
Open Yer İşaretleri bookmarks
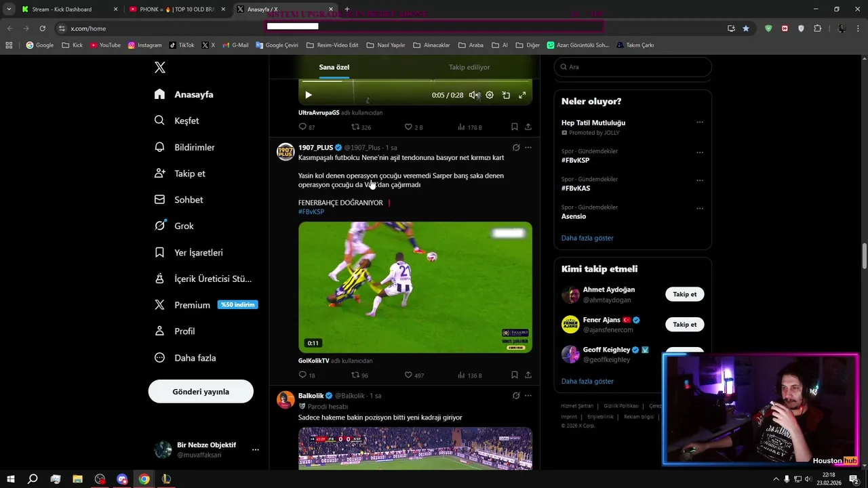pos(189,252)
